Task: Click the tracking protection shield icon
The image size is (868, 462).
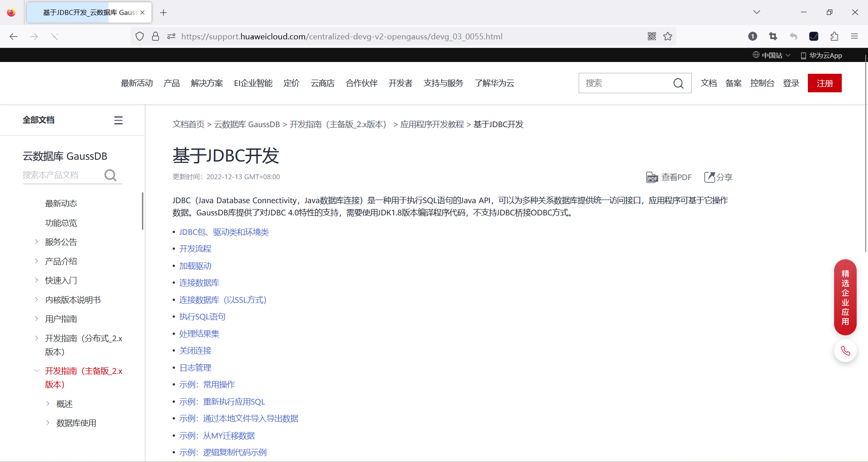Action: [x=139, y=36]
